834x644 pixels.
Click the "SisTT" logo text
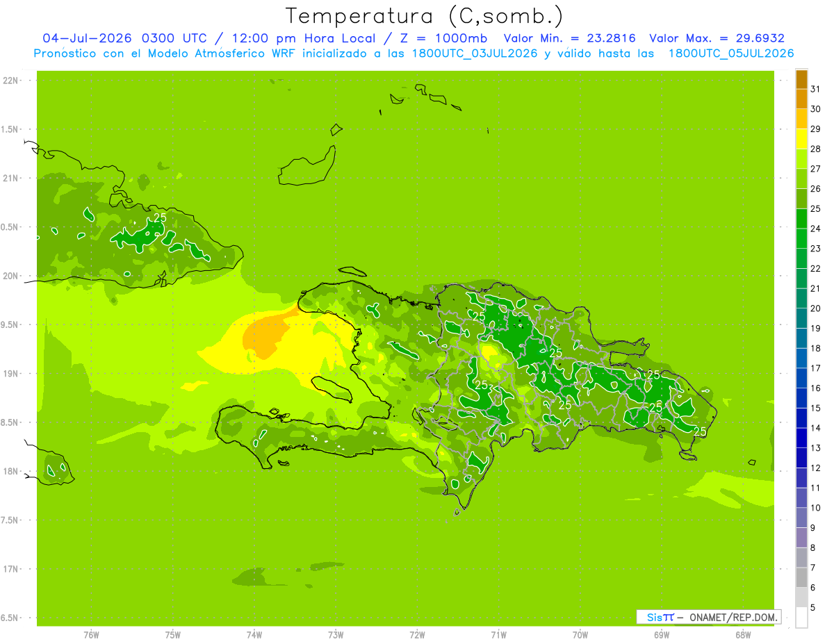(x=660, y=617)
